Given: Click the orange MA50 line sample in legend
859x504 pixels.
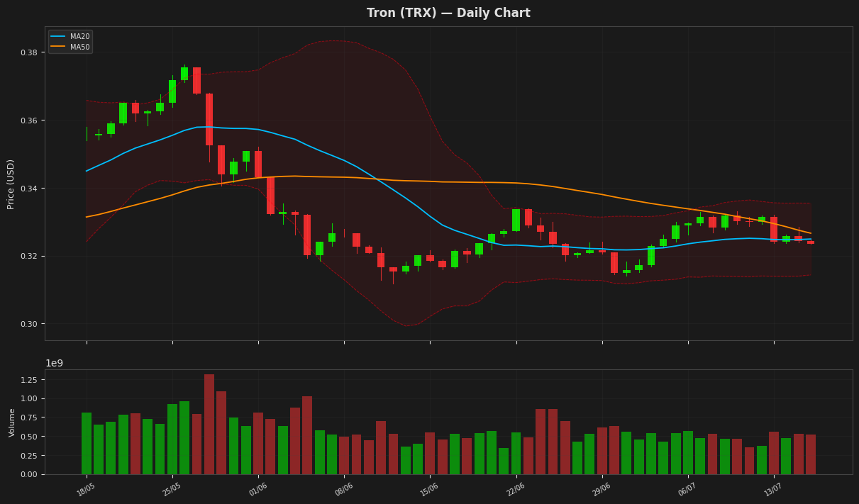Looking at the screenshot, I should coord(58,47).
